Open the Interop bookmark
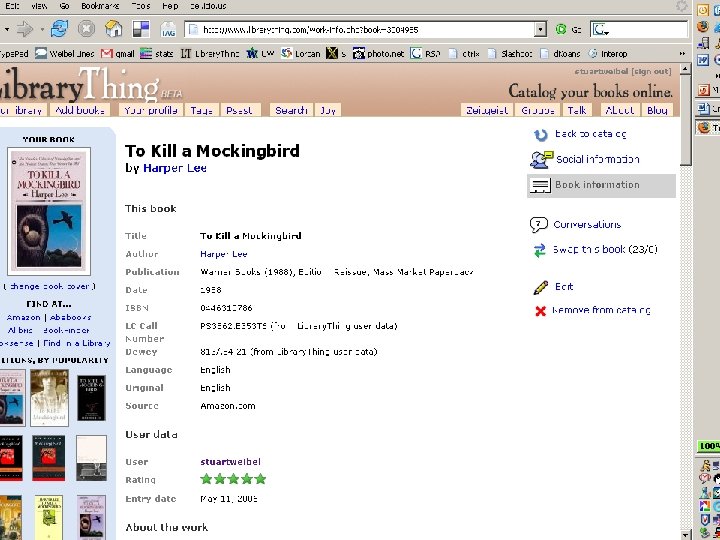The width and height of the screenshot is (720, 540). [x=608, y=54]
